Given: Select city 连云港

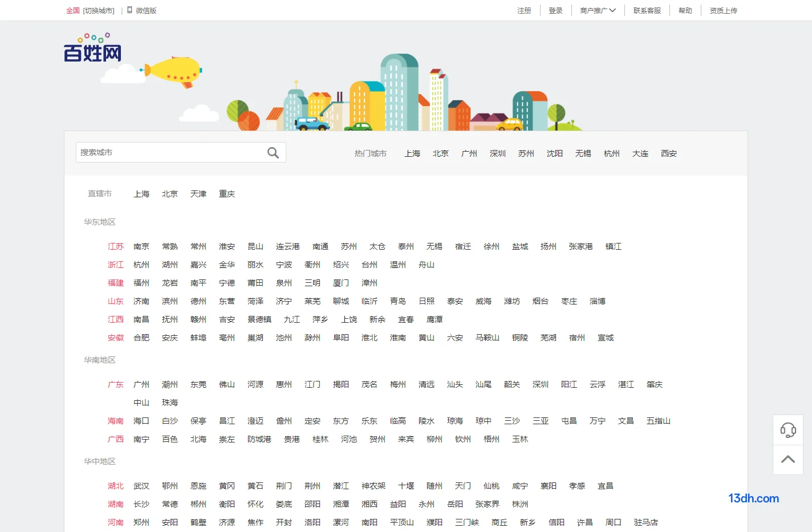Looking at the screenshot, I should pyautogui.click(x=288, y=246).
